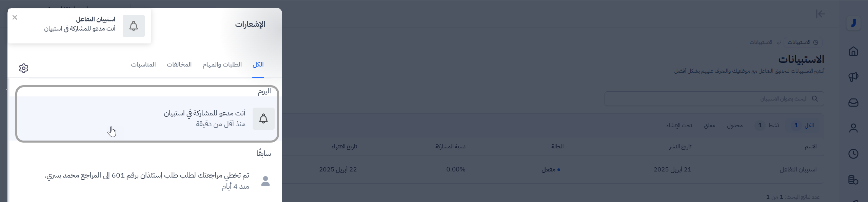Viewport: 868px width, 202px height.
Task: Click the clock attendance icon
Action: tap(853, 154)
